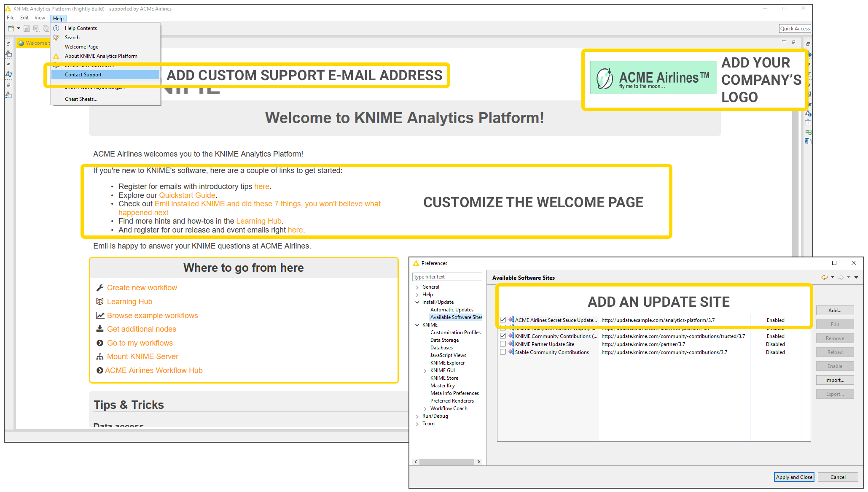Image resolution: width=868 pixels, height=492 pixels.
Task: Click the Save As toolbar icon
Action: tap(36, 28)
